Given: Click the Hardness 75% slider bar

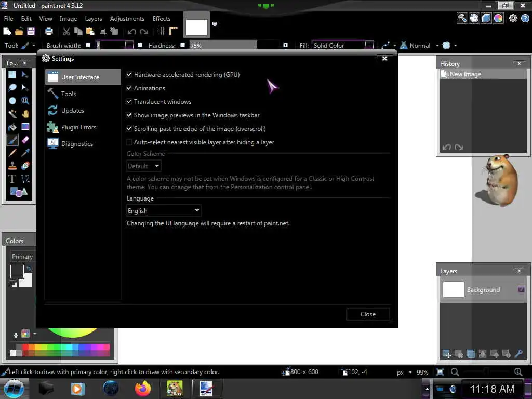Looking at the screenshot, I should click(234, 45).
